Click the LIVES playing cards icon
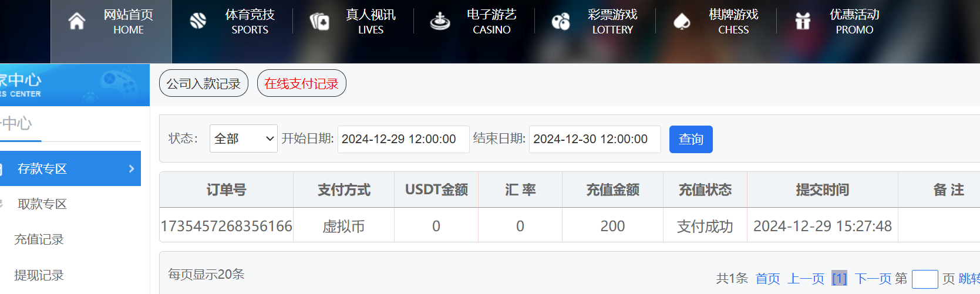 coord(319,22)
